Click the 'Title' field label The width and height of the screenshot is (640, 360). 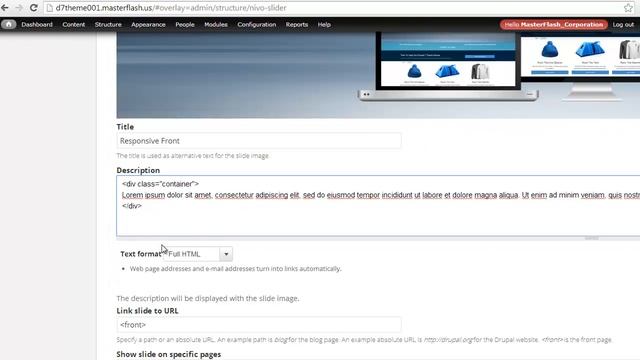tap(125, 127)
